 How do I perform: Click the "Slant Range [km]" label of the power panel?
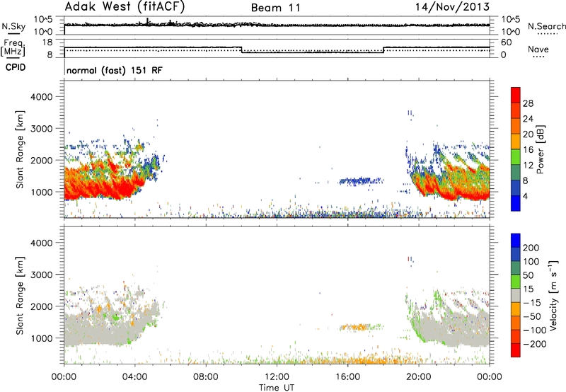(20, 149)
